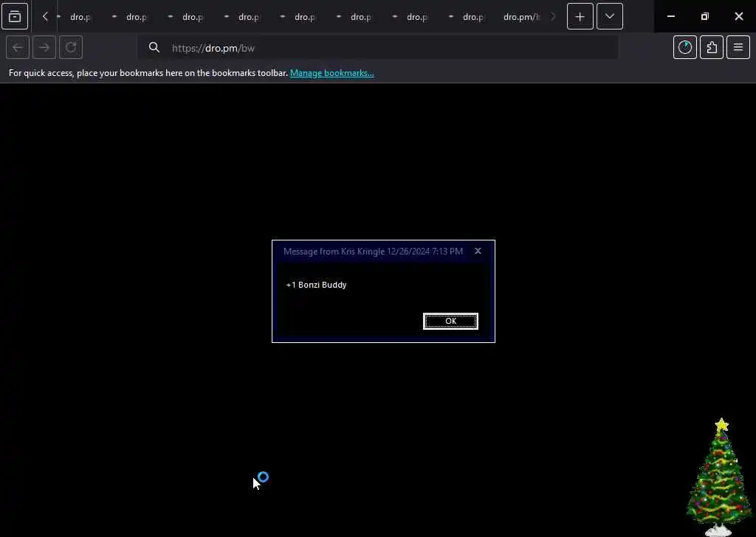The width and height of the screenshot is (756, 537).
Task: Minimize the browser window
Action: click(x=670, y=16)
